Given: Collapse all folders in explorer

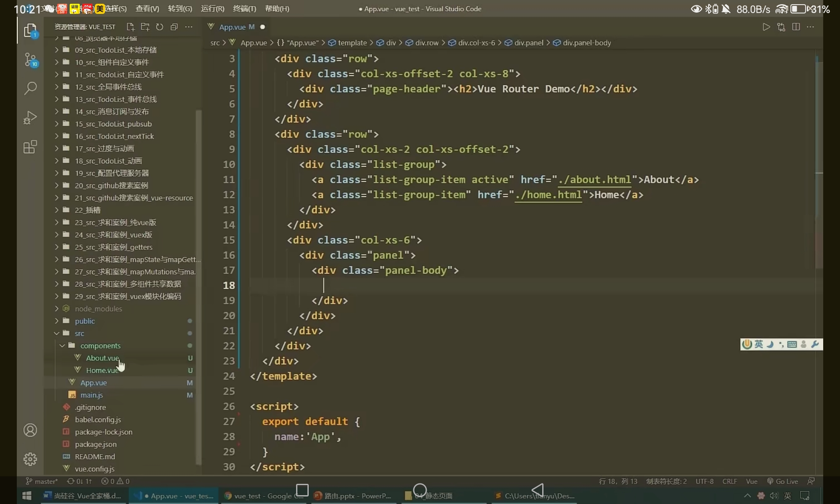Looking at the screenshot, I should (174, 27).
